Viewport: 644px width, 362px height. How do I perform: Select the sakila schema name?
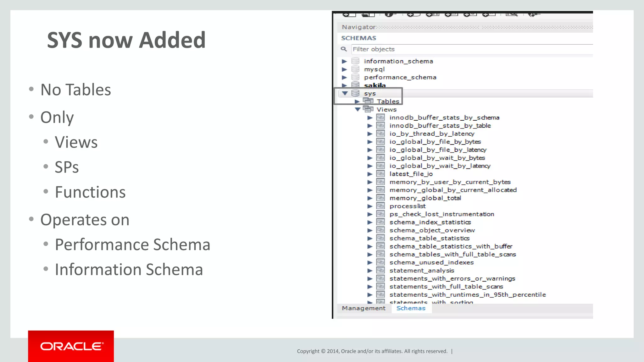(375, 85)
